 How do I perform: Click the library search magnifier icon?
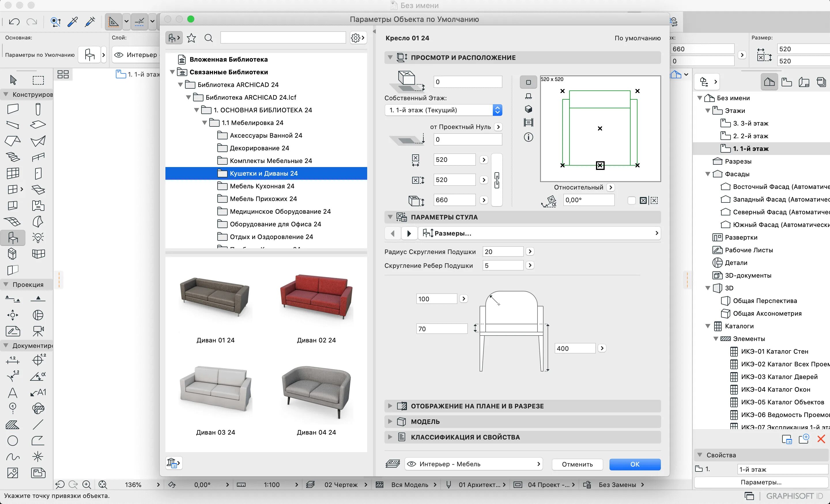click(x=209, y=38)
